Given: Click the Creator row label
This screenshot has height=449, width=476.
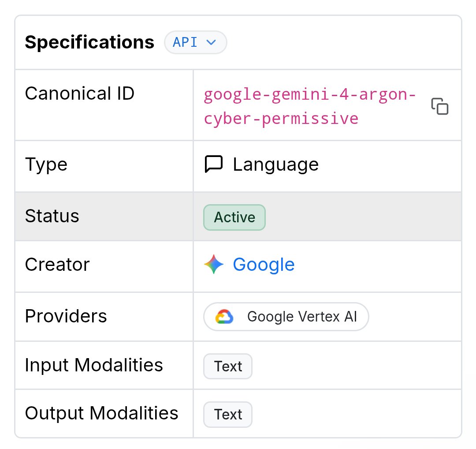Looking at the screenshot, I should [57, 264].
